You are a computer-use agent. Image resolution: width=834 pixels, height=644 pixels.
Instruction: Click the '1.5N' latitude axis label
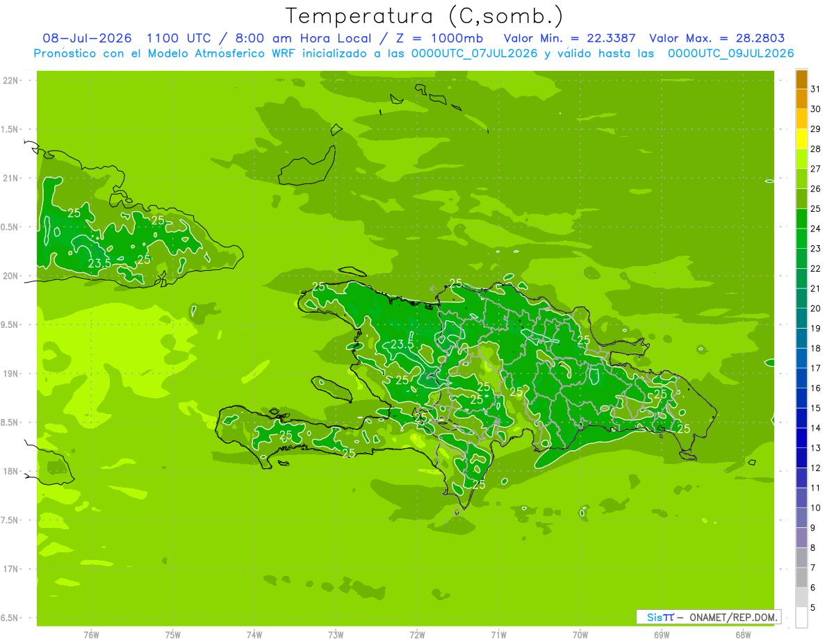coord(10,130)
